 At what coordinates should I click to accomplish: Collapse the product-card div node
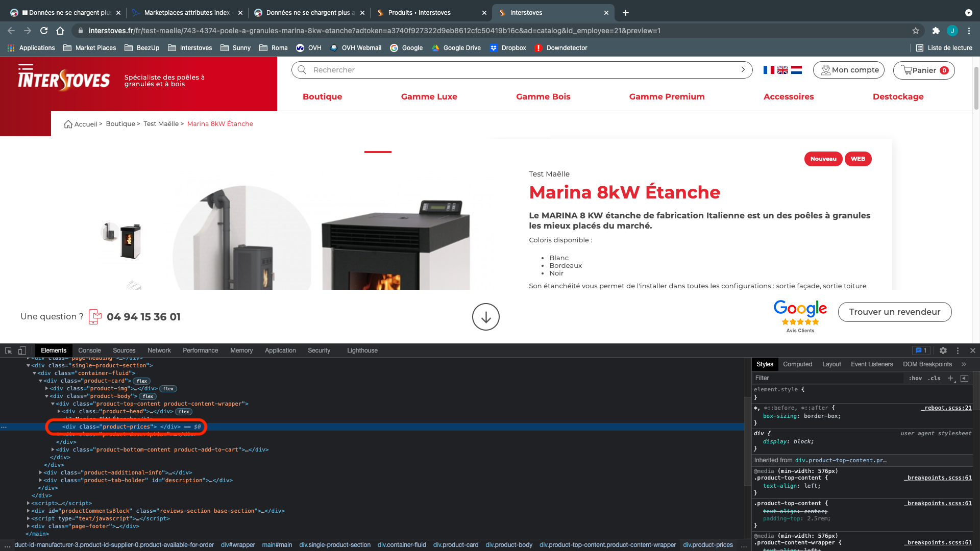click(x=40, y=381)
